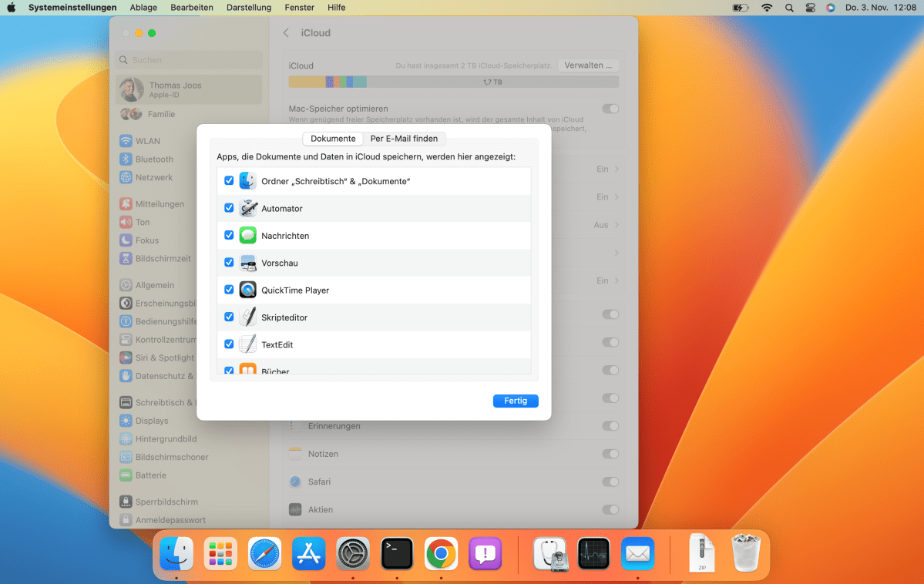Click the Apple menu logo
The height and width of the screenshot is (584, 924).
pyautogui.click(x=12, y=8)
